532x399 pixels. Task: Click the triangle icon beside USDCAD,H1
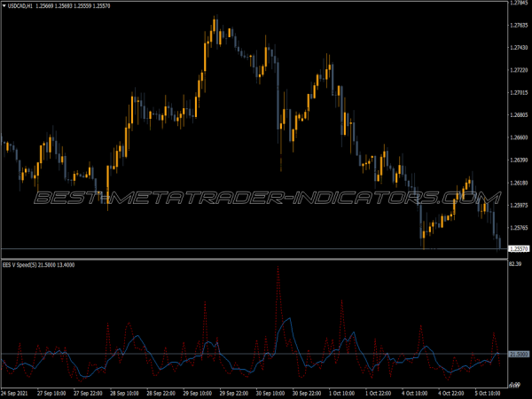click(x=5, y=5)
